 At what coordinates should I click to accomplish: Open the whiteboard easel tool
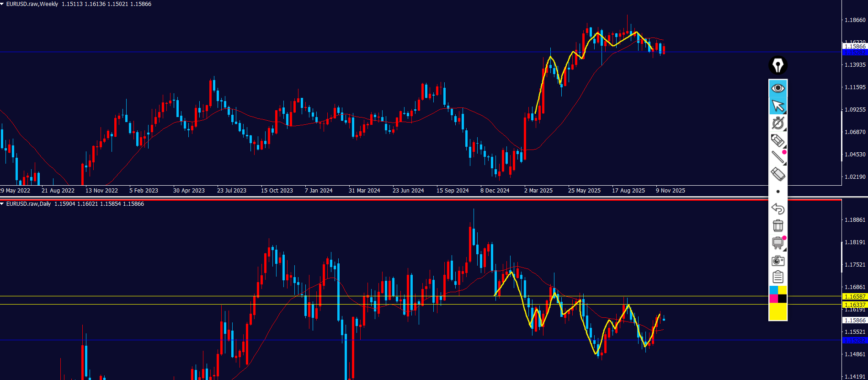tap(777, 243)
